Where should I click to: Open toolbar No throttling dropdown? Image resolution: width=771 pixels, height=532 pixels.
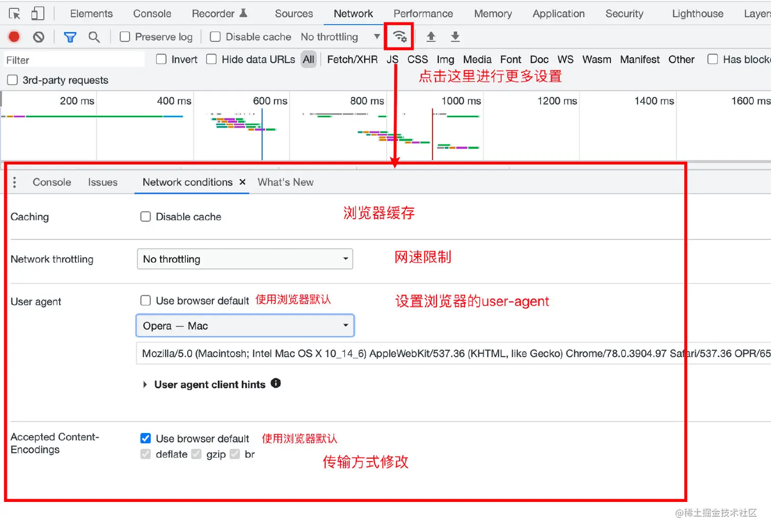point(340,37)
